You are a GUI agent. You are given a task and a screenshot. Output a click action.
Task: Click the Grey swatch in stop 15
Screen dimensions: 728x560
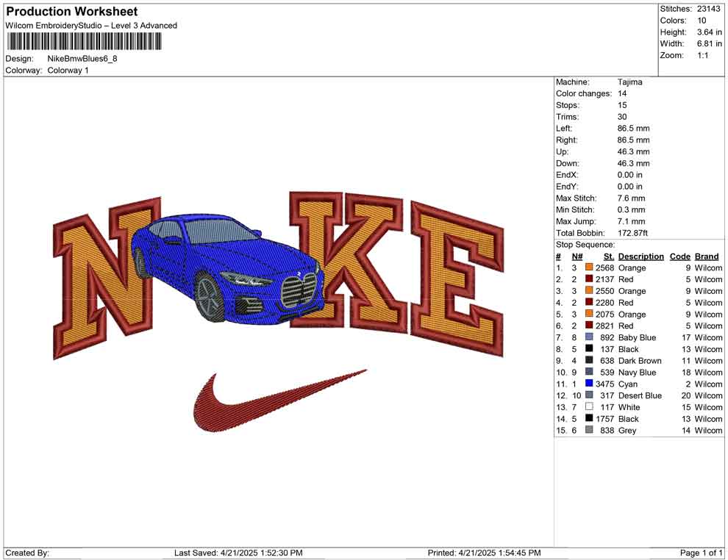click(x=589, y=430)
